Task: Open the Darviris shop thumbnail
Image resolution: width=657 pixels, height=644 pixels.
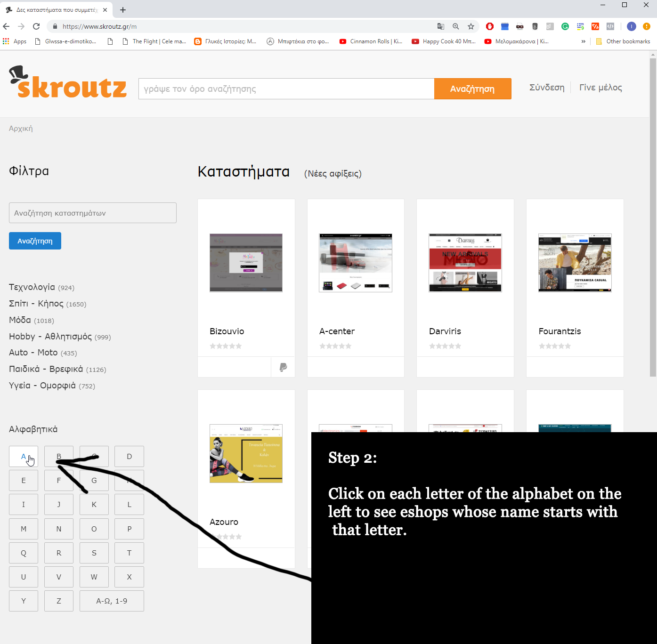Action: pyautogui.click(x=465, y=263)
